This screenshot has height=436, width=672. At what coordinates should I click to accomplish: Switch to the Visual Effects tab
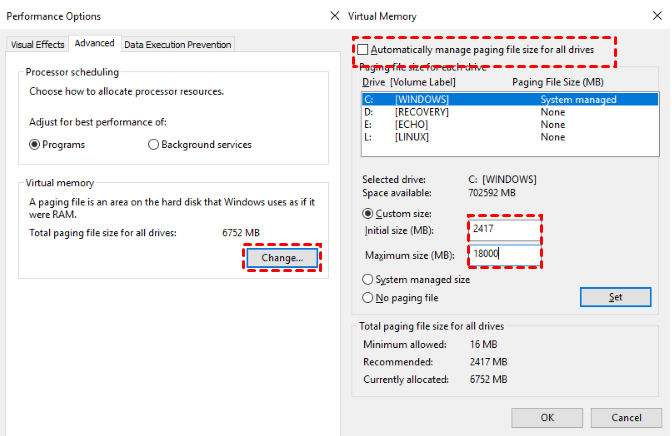pos(37,44)
